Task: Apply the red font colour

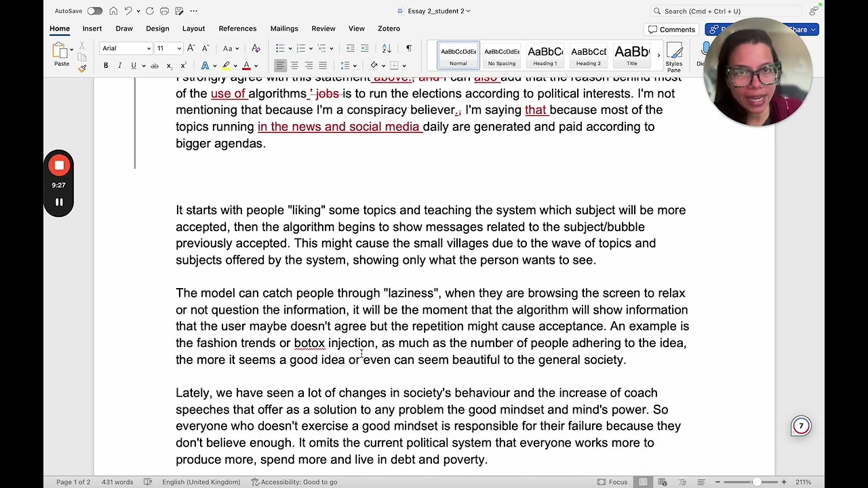Action: pyautogui.click(x=246, y=66)
